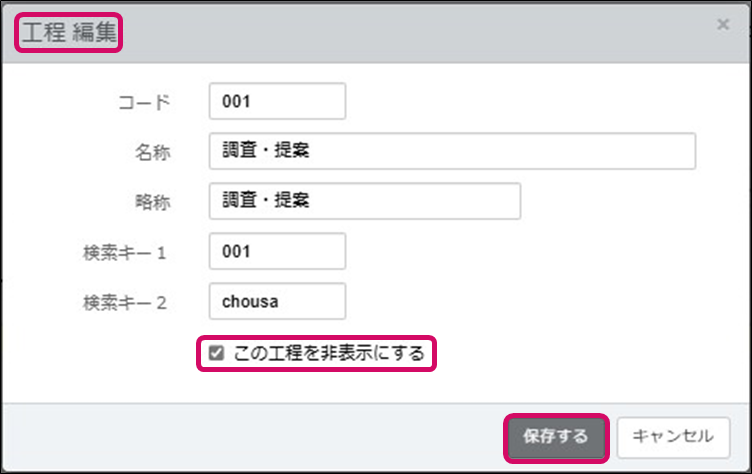Close the 工程 編集 dialog with ×

[x=723, y=24]
